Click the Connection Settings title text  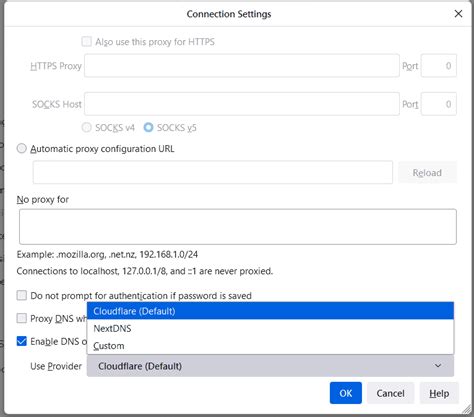[x=229, y=14]
